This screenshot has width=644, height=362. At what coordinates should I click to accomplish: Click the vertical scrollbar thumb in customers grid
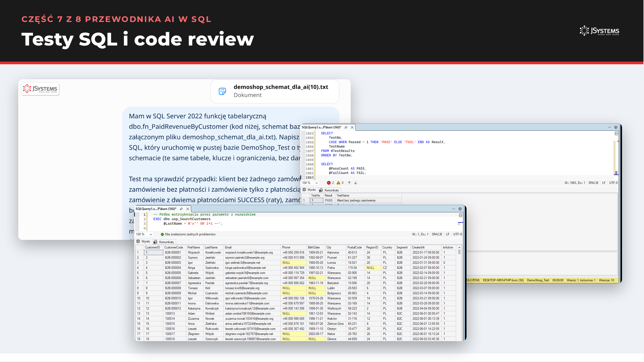pyautogui.click(x=459, y=252)
